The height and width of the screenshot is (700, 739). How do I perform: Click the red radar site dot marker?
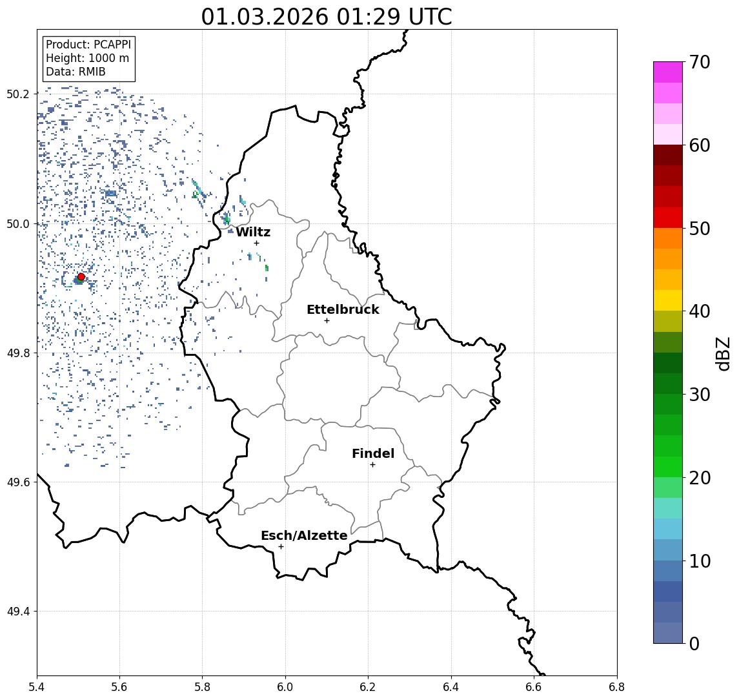coord(81,277)
